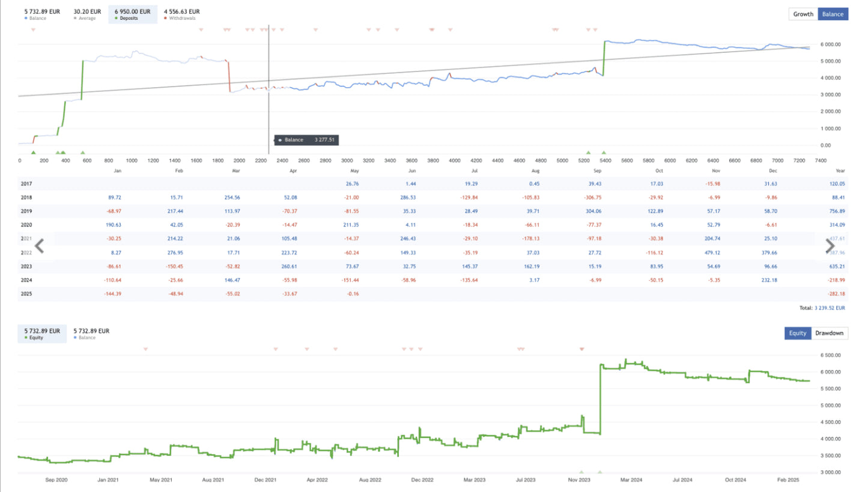This screenshot has width=868, height=492.
Task: Select the 2018 year row label
Action: (27, 197)
